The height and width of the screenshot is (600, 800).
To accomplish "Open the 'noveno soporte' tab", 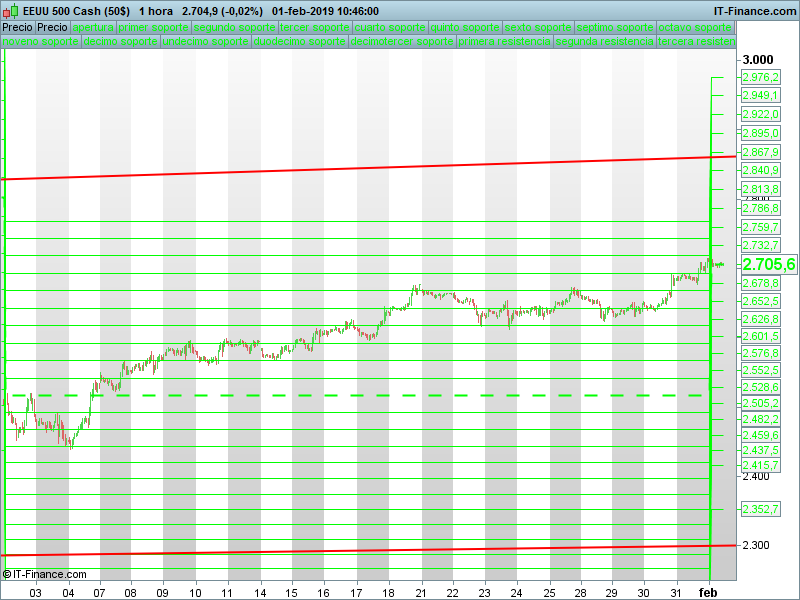I will point(40,43).
